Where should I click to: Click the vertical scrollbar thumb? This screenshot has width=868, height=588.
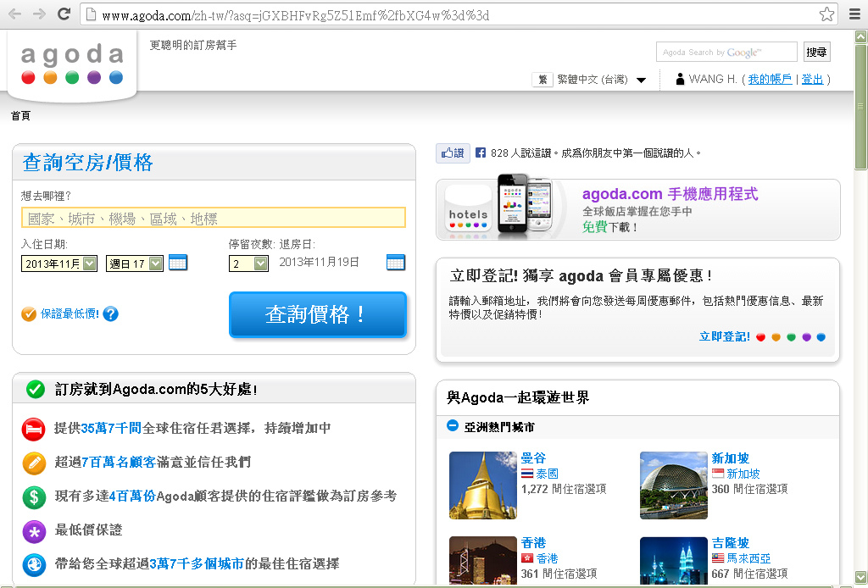click(861, 107)
